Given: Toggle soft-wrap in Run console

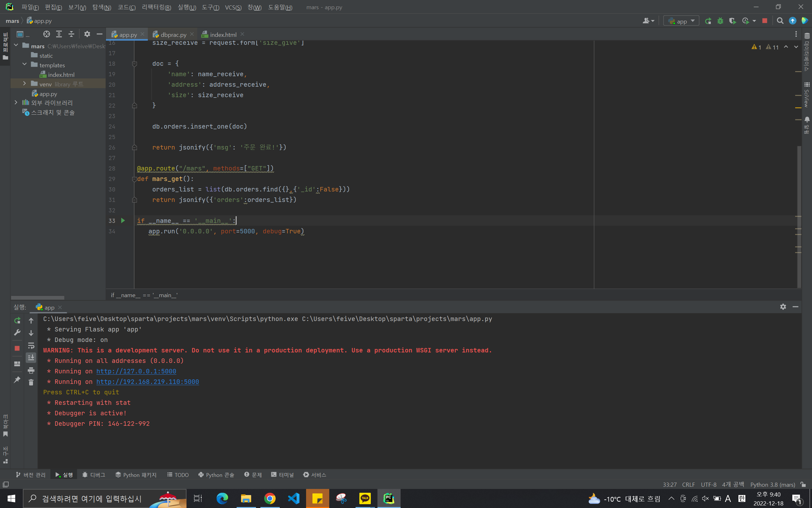Looking at the screenshot, I should pos(31,345).
